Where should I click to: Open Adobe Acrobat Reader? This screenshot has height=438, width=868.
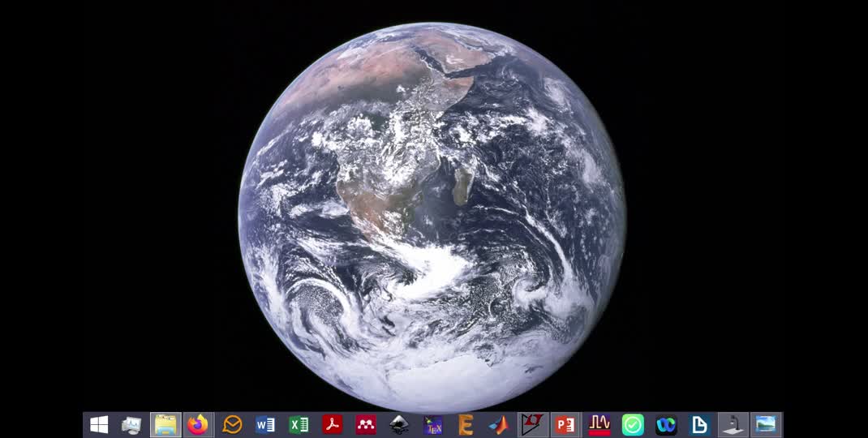pos(332,425)
